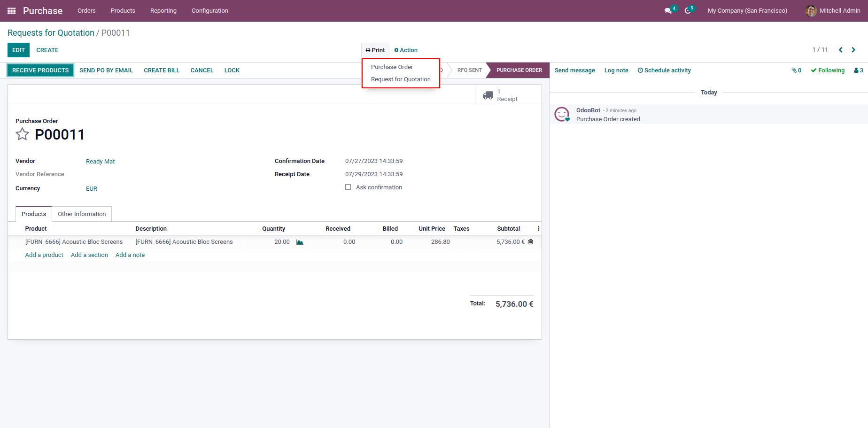The height and width of the screenshot is (428, 868).
Task: Click Add a note link
Action: [130, 255]
